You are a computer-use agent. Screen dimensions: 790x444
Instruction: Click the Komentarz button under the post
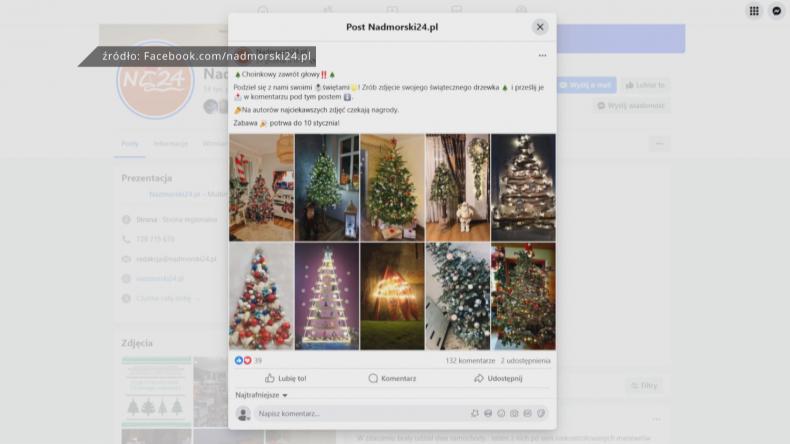click(392, 379)
